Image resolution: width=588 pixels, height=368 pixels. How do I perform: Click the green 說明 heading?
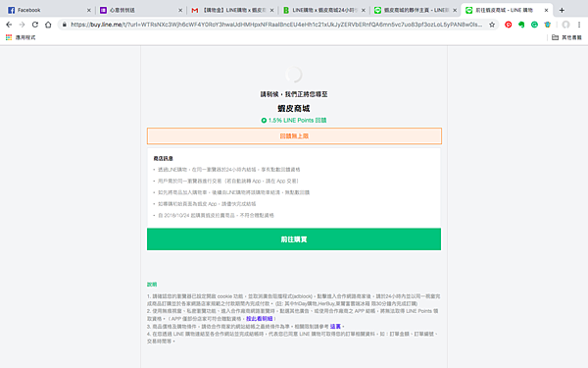(152, 285)
